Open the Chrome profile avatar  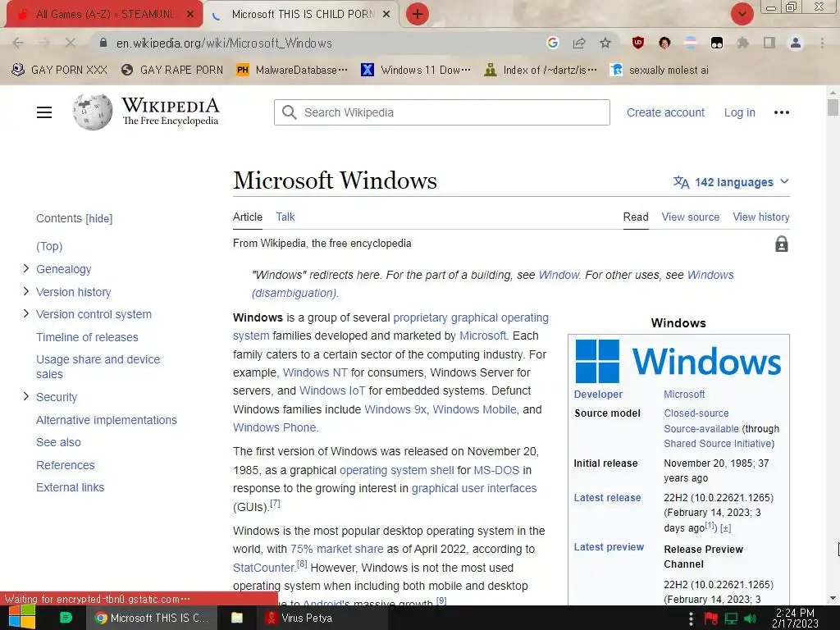pyautogui.click(x=796, y=43)
